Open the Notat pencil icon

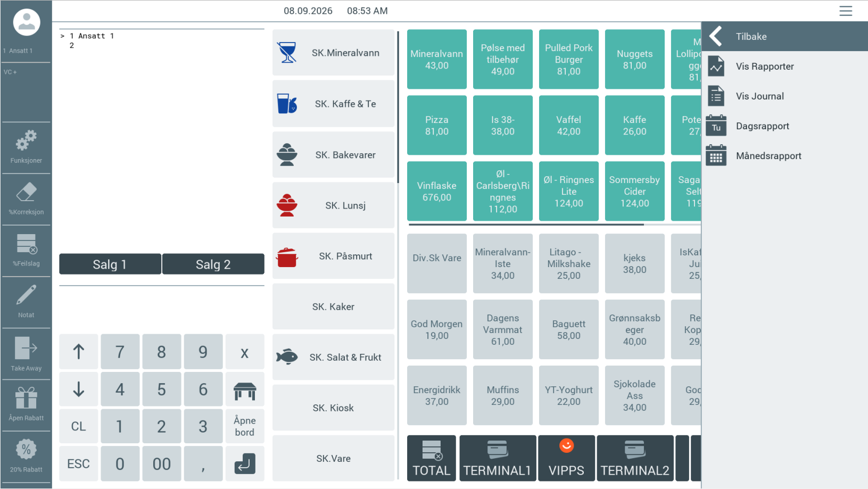[26, 295]
